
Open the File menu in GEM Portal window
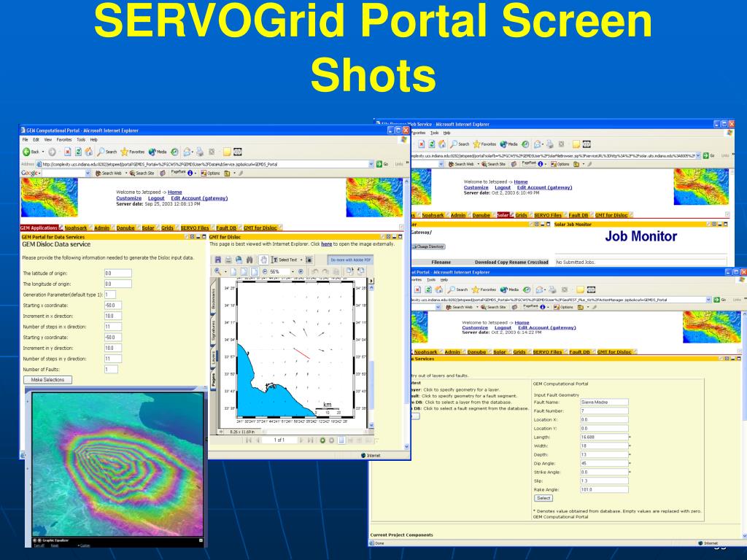(25, 139)
